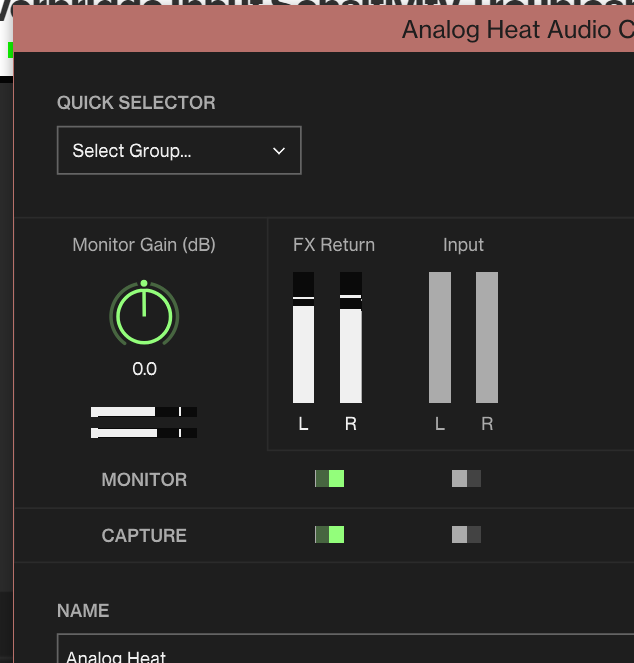The width and height of the screenshot is (634, 663).
Task: Disable monitoring for FX Return
Action: coord(329,479)
